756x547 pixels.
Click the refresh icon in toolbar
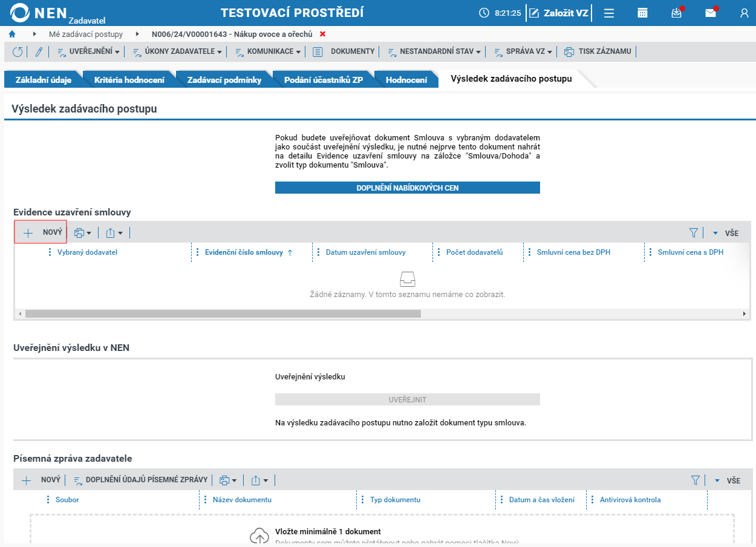click(x=18, y=52)
